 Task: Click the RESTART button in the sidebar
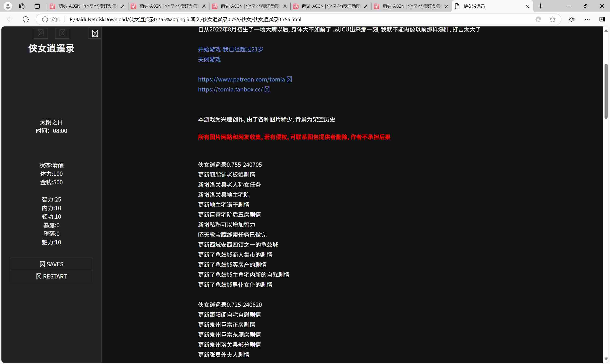pos(51,276)
